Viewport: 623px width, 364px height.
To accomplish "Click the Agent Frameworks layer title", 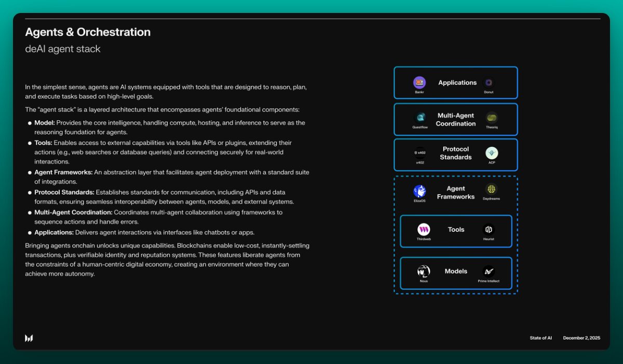I will 456,192.
